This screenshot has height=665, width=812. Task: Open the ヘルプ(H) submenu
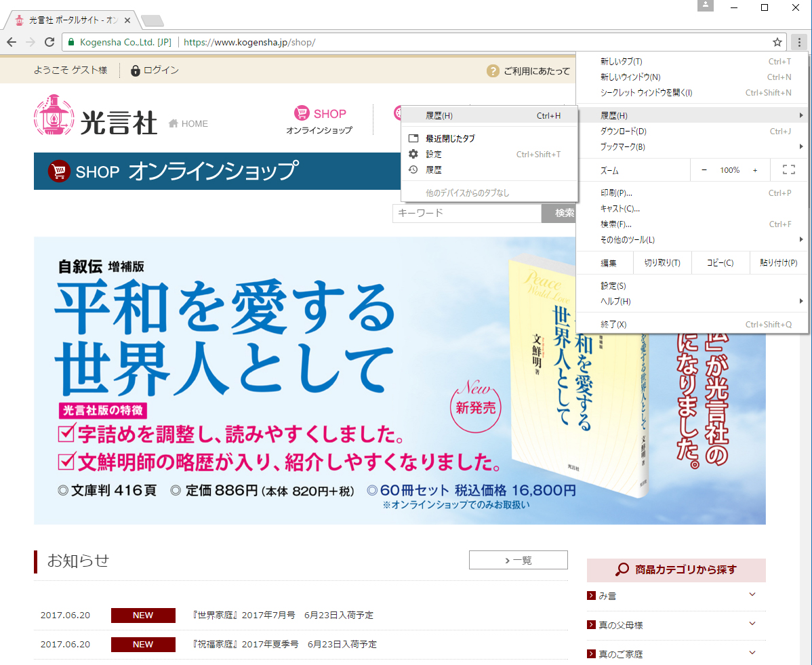coord(691,301)
